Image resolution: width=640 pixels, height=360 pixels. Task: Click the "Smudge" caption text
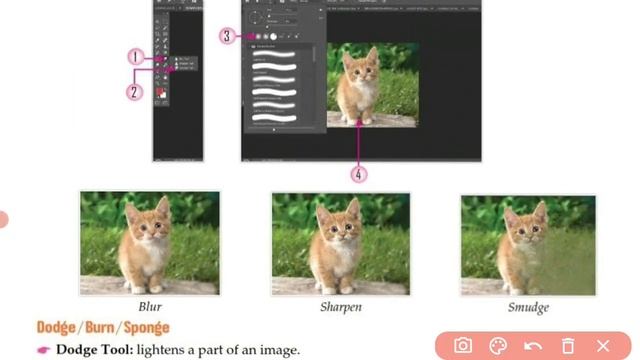coord(528,307)
